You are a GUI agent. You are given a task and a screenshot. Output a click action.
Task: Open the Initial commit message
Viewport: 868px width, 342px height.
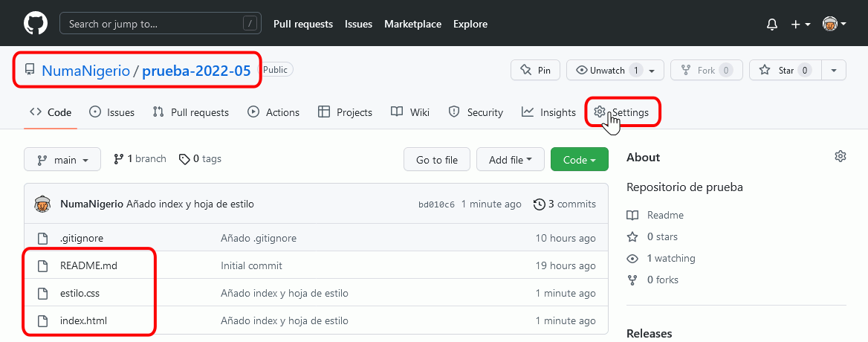point(251,265)
